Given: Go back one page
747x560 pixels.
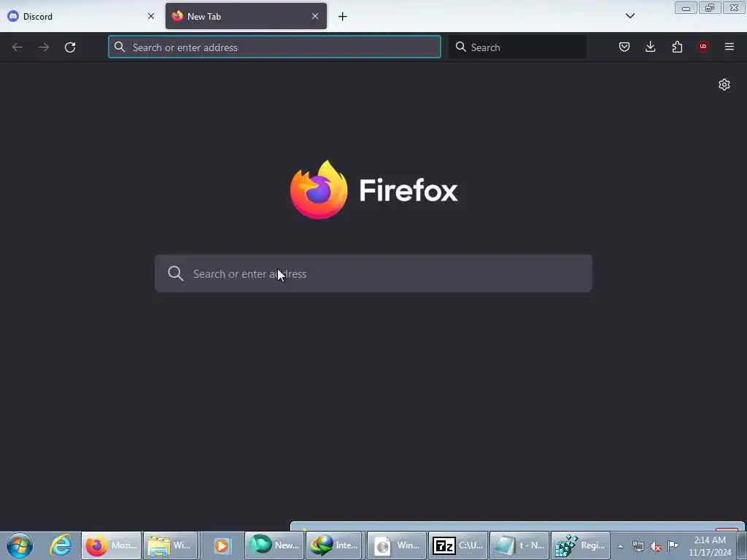Looking at the screenshot, I should pos(18,47).
